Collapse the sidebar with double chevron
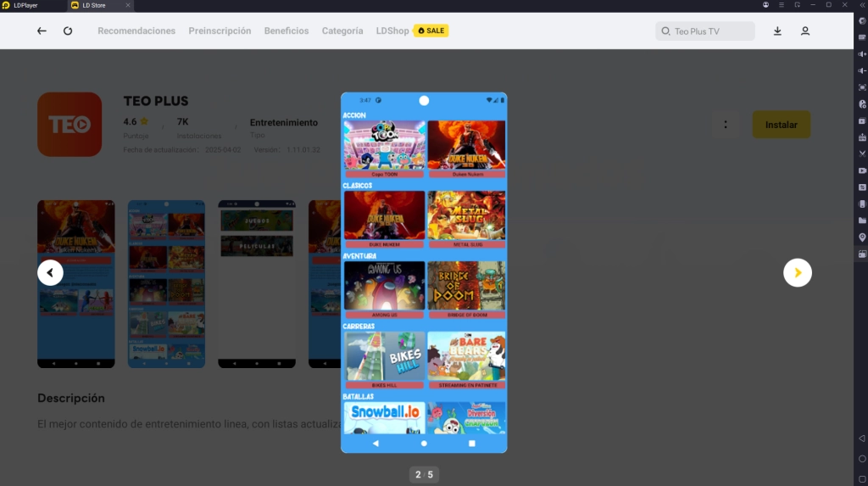 tap(862, 5)
